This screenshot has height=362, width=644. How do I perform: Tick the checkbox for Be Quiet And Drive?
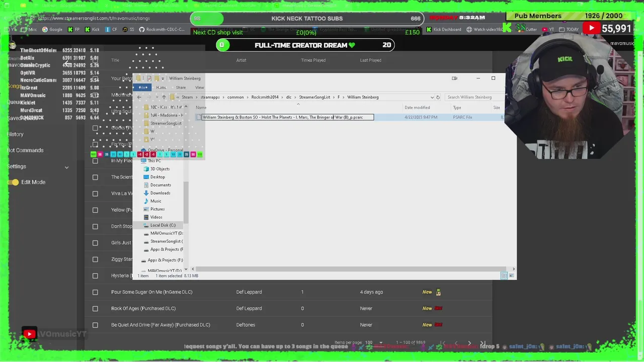[95, 325]
